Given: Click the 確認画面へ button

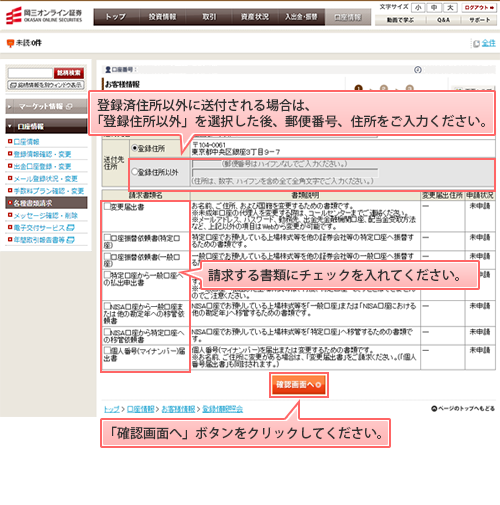Looking at the screenshot, I should pos(299,385).
